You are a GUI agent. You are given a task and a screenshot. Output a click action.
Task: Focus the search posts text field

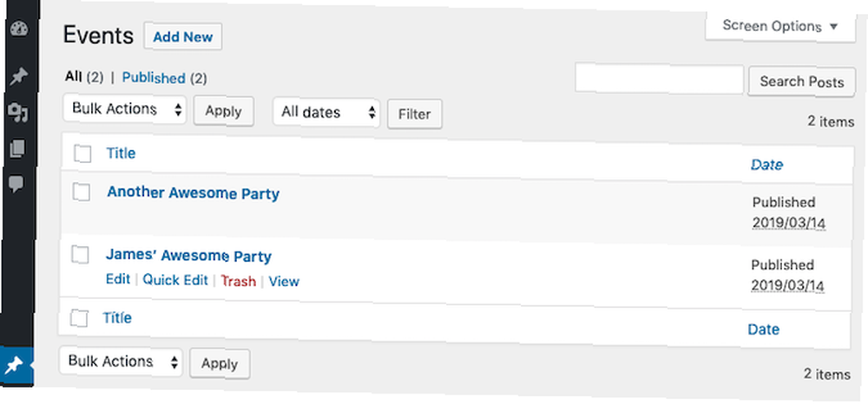[660, 79]
